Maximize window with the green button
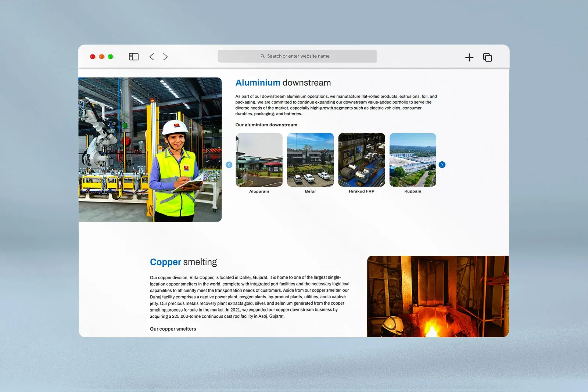Image resolution: width=588 pixels, height=392 pixels. pos(110,57)
